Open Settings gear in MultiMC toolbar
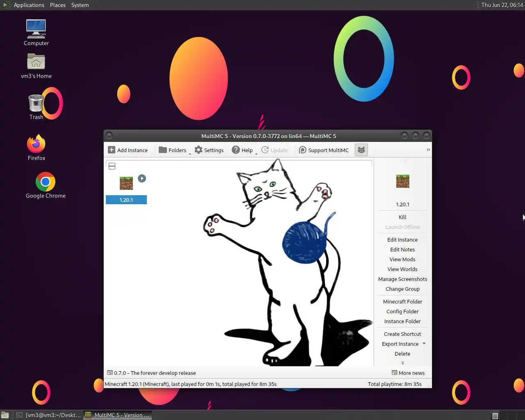 [x=199, y=150]
